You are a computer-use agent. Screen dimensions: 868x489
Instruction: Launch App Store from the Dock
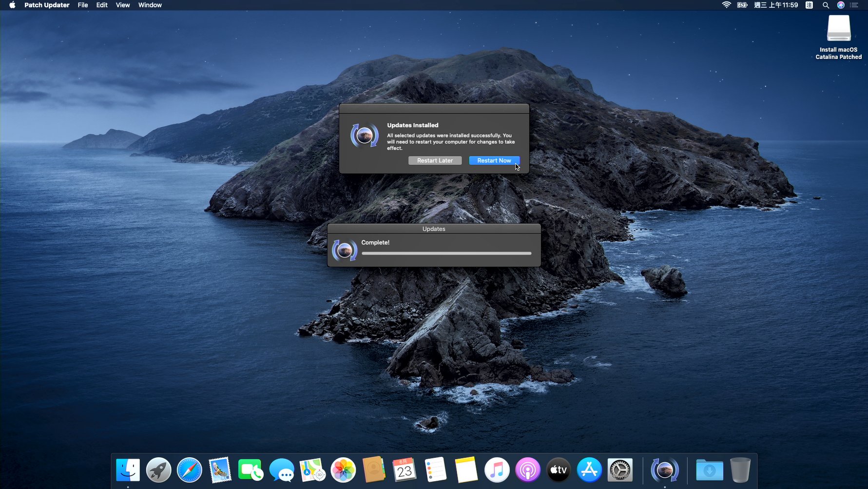[x=589, y=470]
